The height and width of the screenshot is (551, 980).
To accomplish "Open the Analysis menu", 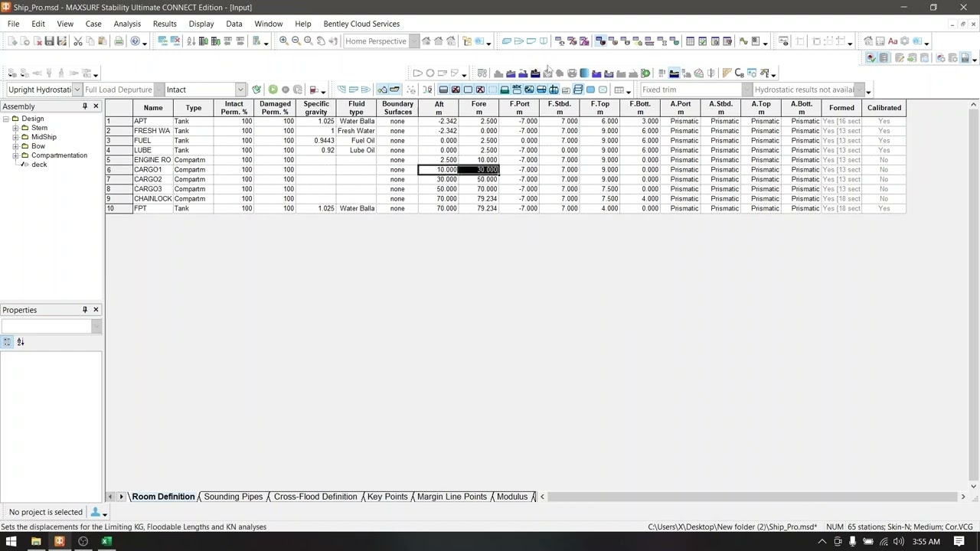I will (x=127, y=24).
